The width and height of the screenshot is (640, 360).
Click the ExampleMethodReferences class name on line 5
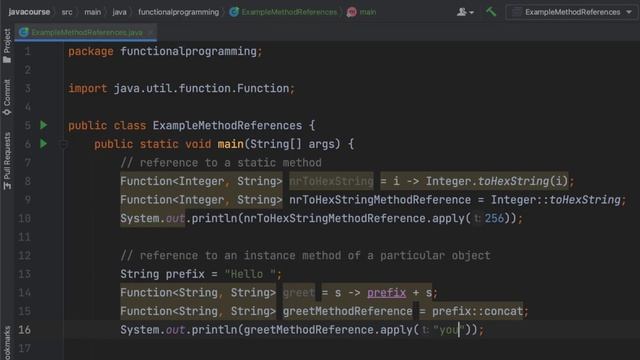tap(227, 125)
